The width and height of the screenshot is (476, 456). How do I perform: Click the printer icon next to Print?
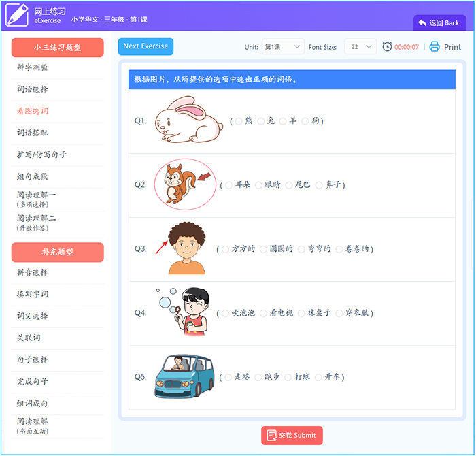(435, 47)
